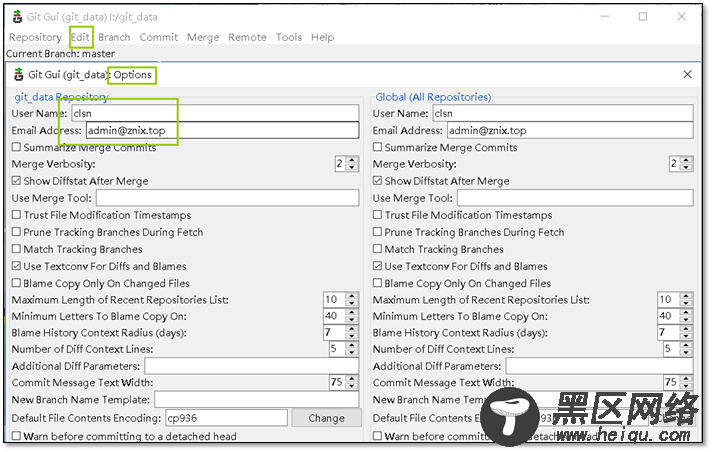The image size is (712, 452).
Task: Click the git_data Repository Email Address field
Action: (x=222, y=130)
